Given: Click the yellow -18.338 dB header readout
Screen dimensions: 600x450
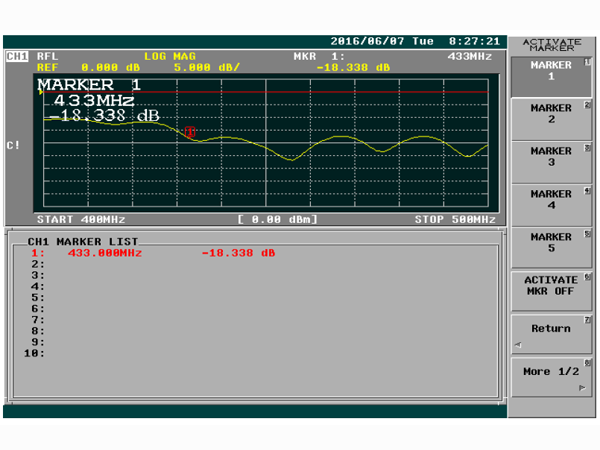Looking at the screenshot, I should tap(354, 68).
